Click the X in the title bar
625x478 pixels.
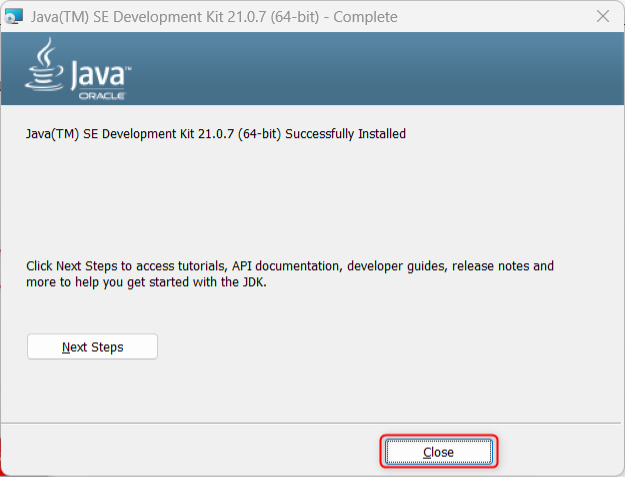pos(603,16)
